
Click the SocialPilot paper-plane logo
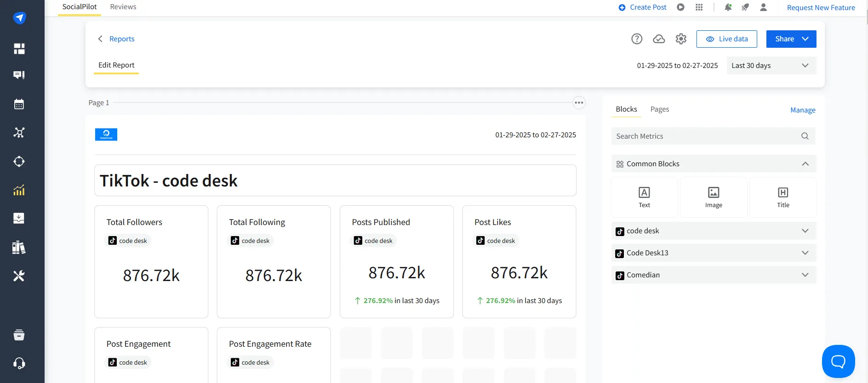tap(19, 18)
